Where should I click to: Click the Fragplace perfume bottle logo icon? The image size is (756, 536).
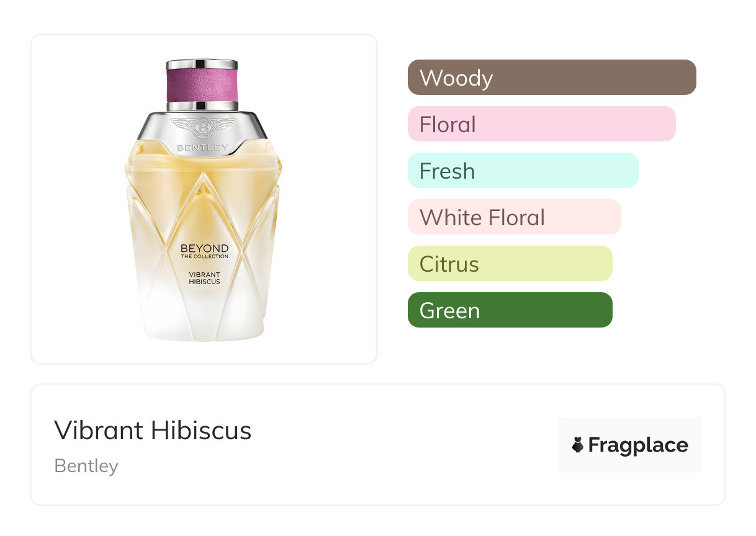click(x=578, y=445)
